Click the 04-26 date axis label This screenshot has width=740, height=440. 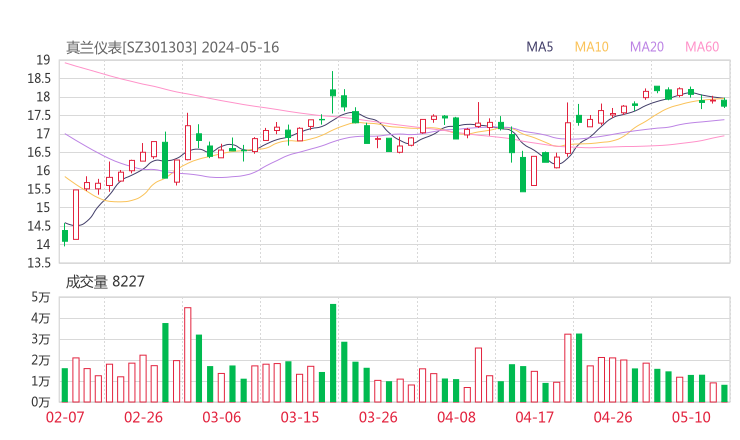(613, 417)
